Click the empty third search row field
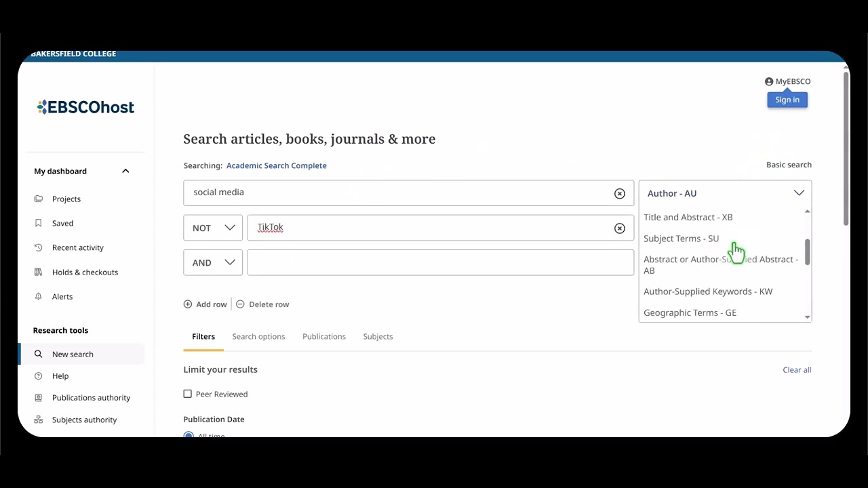Screen dimensions: 868x488 click(441, 262)
